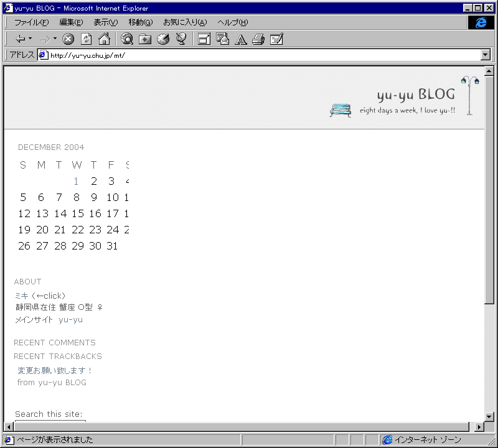Open the ファイル(F) menu
This screenshot has height=448, width=498.
32,22
